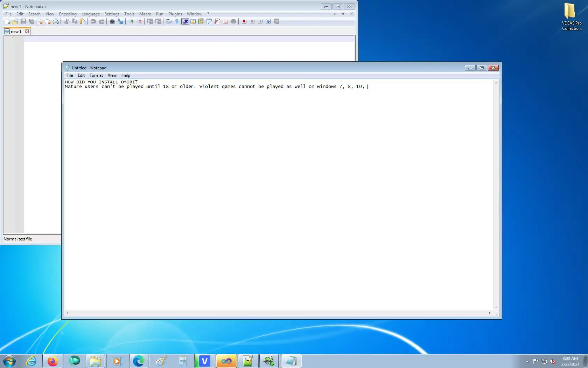This screenshot has height=368, width=588.
Task: Open the Replace tool in Notepad++ toolbar
Action: (x=120, y=21)
